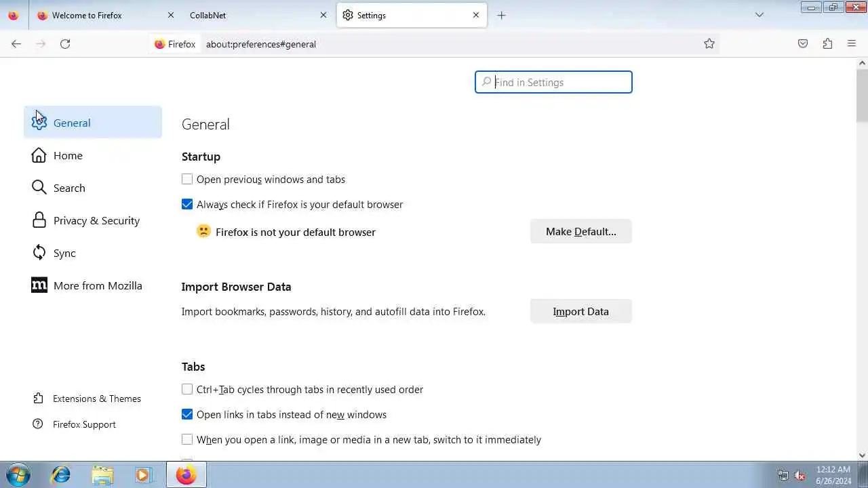868x488 pixels.
Task: Click the 'Firefox is not your default browser' text
Action: point(296,232)
